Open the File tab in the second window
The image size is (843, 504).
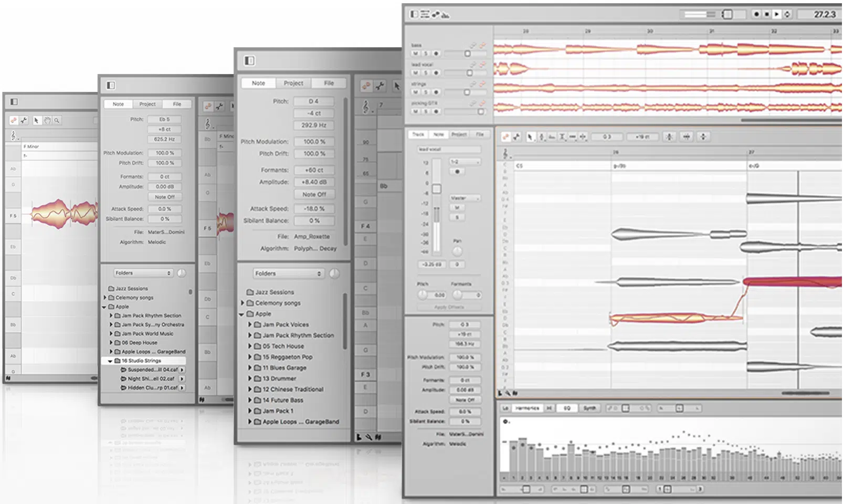pos(177,104)
